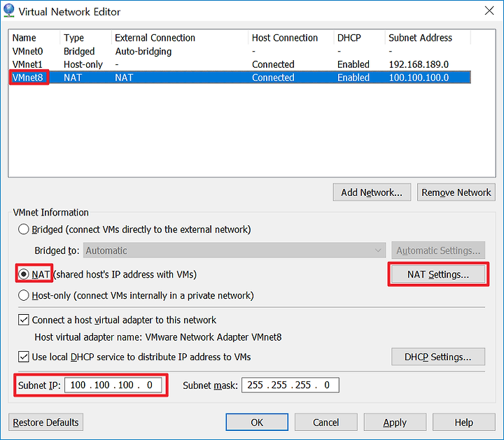The image size is (504, 440).
Task: Select the VMnet0 row
Action: click(240, 51)
